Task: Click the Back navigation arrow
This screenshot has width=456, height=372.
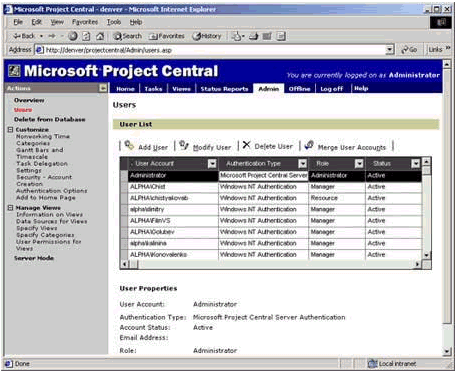Action: pos(23,36)
